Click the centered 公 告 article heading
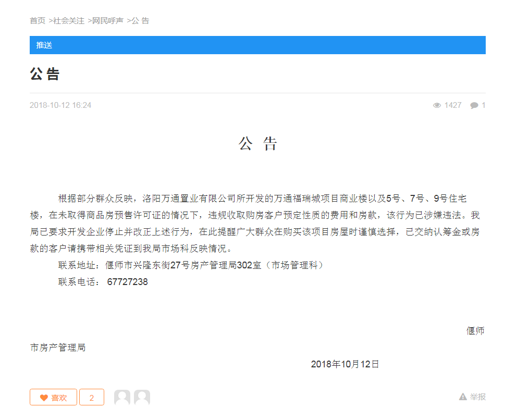Image resolution: width=517 pixels, height=420 pixels. point(258,144)
